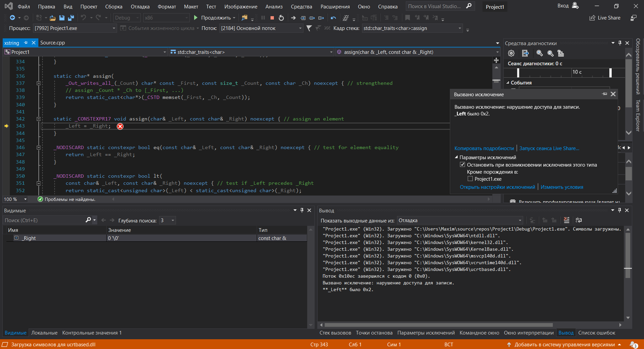Open diagnostics settings gear icon
This screenshot has height=349, width=644.
tap(511, 53)
